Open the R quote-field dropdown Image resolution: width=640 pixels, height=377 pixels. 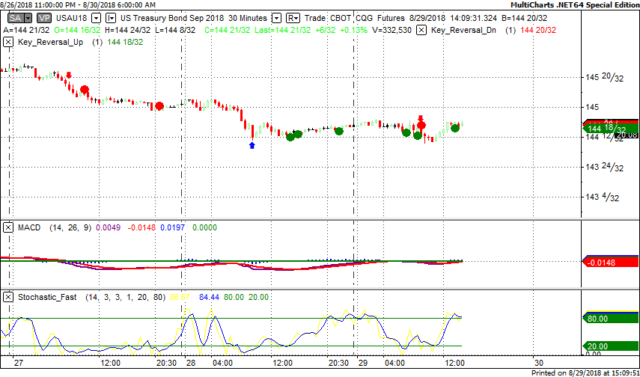[x=293, y=18]
